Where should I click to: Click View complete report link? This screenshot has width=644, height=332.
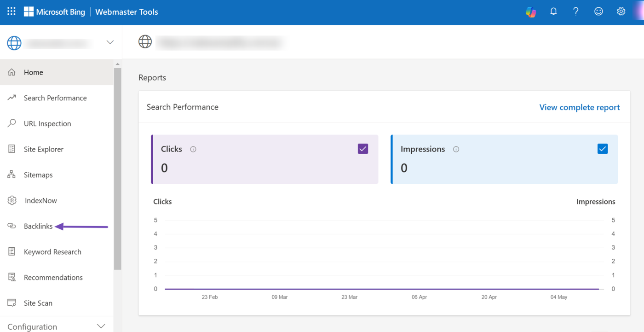click(x=579, y=107)
